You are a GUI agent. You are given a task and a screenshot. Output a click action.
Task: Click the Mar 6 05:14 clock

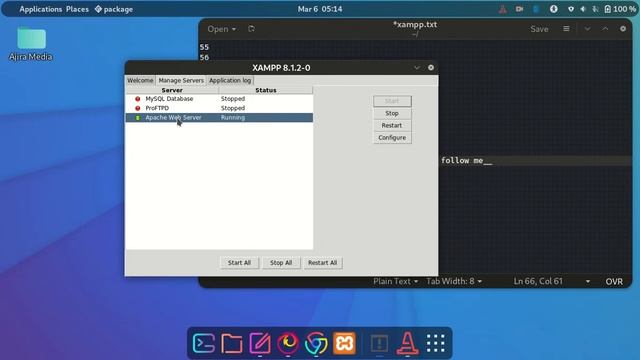pos(320,9)
